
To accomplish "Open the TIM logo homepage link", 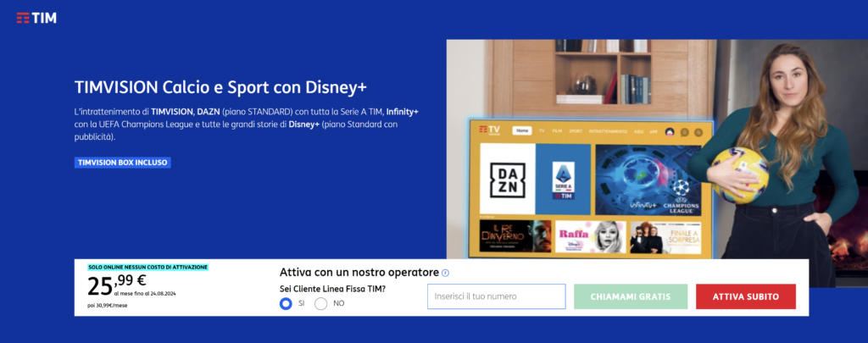I will coord(36,19).
